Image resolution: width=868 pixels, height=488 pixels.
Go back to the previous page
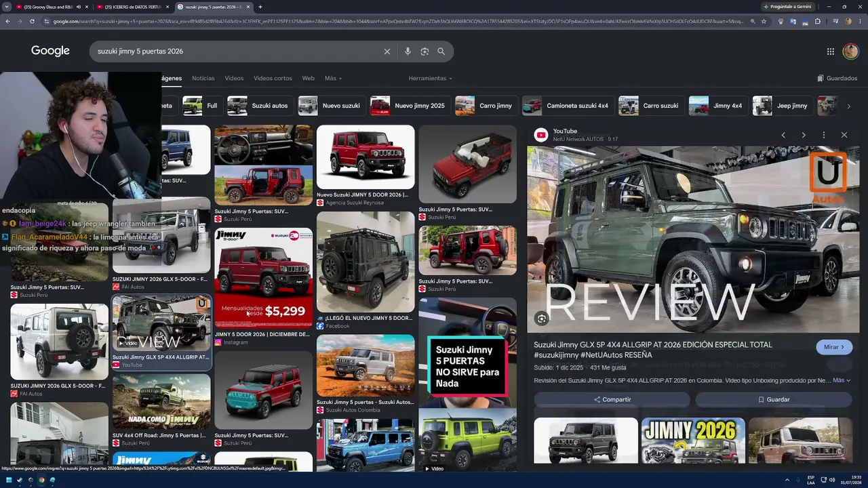7,21
